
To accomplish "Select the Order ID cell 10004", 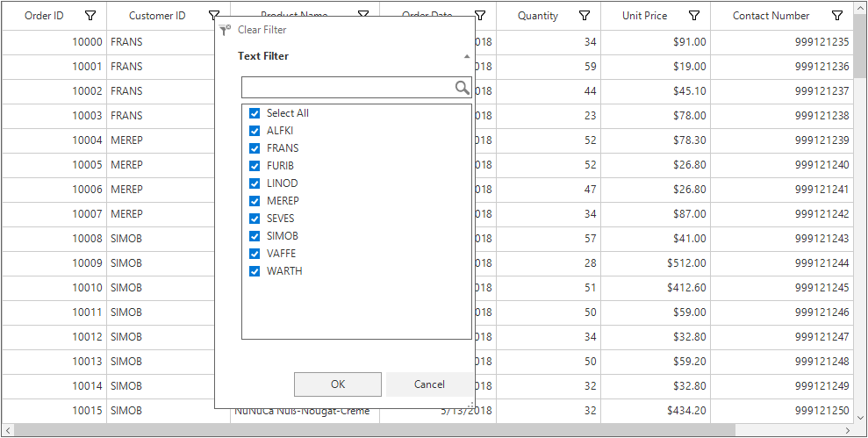I will tap(54, 140).
